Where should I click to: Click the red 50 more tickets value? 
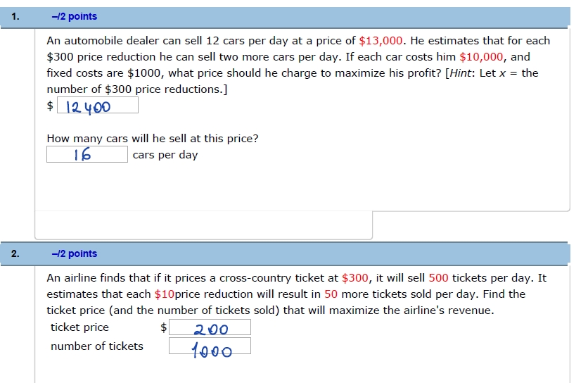tap(331, 294)
